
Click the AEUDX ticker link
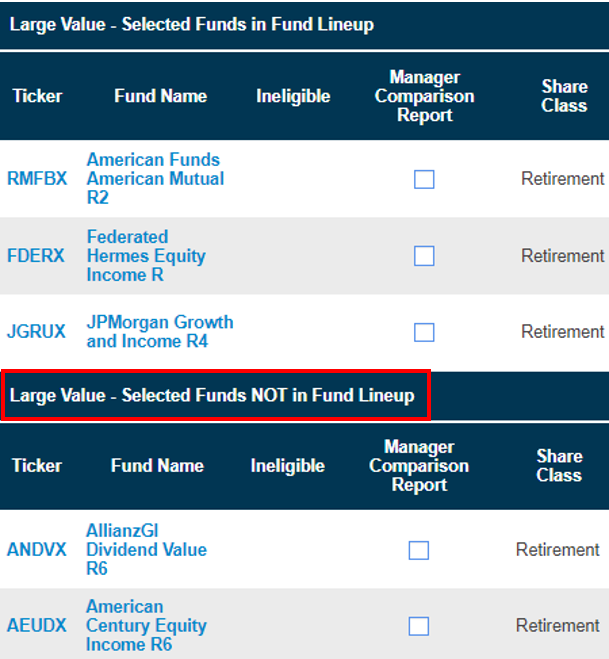point(37,625)
